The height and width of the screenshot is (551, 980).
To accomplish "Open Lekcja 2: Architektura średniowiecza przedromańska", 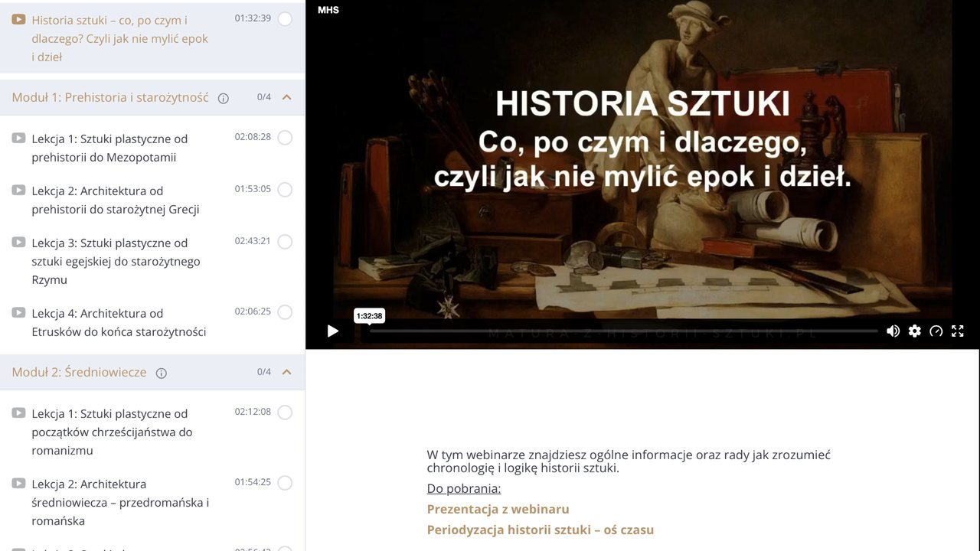I will (x=120, y=502).
